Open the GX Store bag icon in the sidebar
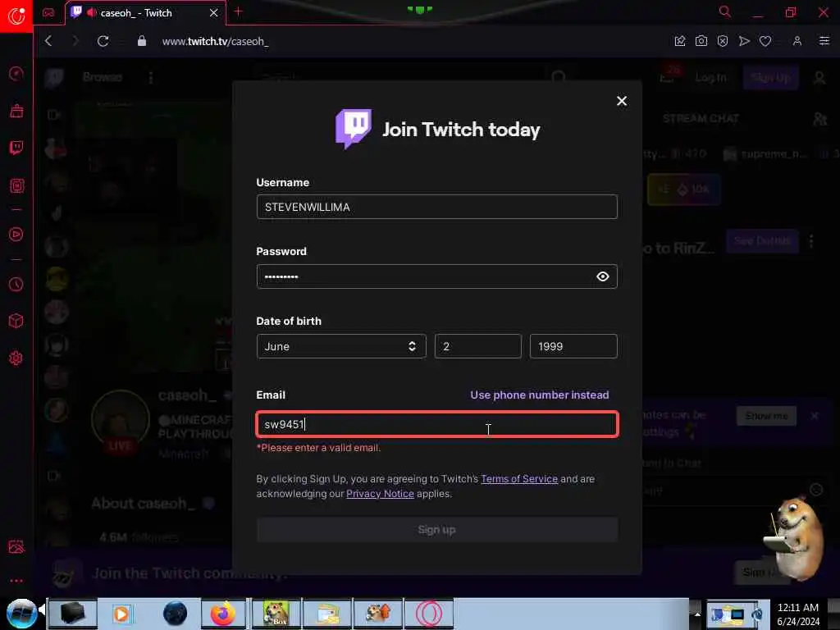 tap(16, 111)
